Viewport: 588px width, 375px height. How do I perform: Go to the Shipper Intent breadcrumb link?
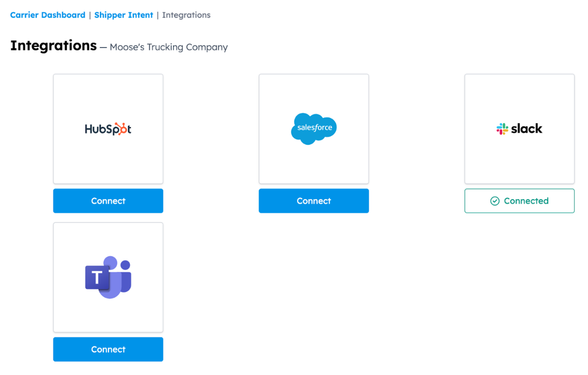coord(124,15)
